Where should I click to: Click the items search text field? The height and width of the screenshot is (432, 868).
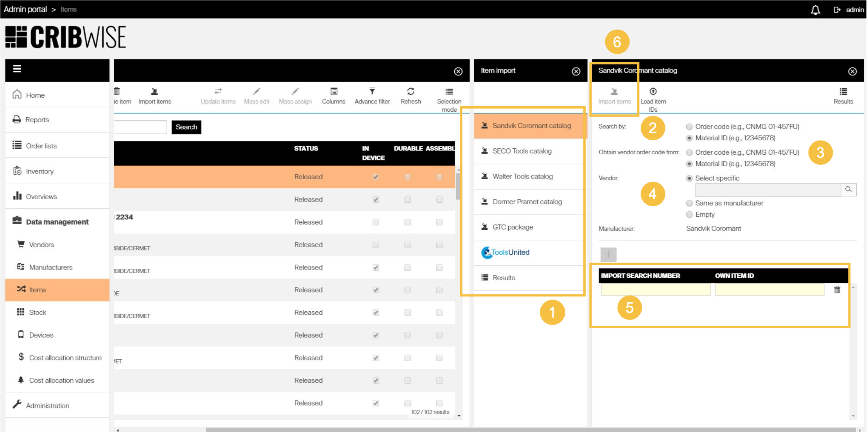[140, 127]
